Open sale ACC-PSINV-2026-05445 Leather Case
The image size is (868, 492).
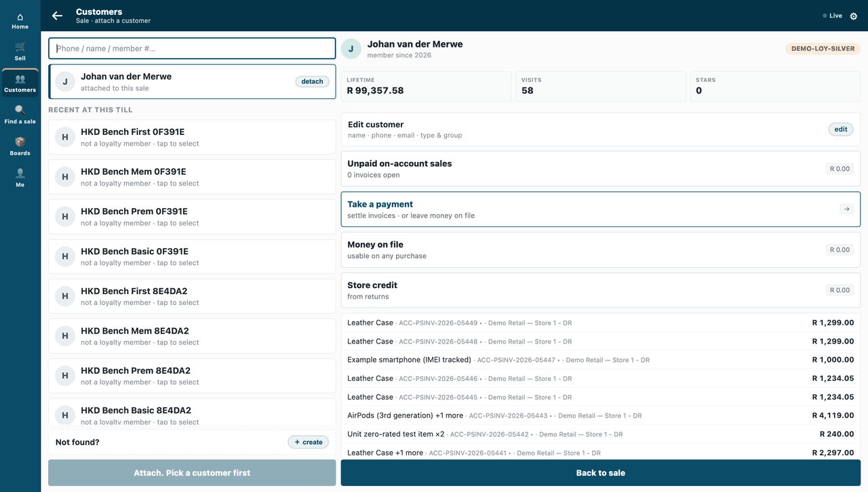pos(601,397)
